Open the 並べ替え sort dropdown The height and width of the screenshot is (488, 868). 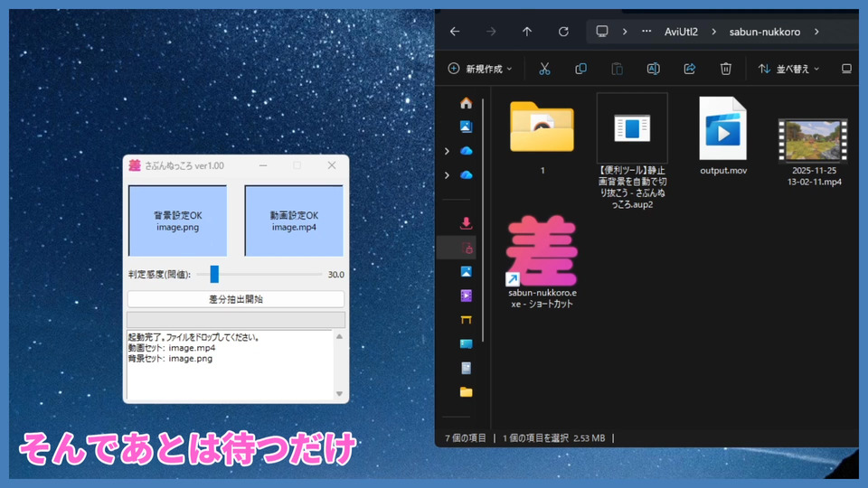788,69
